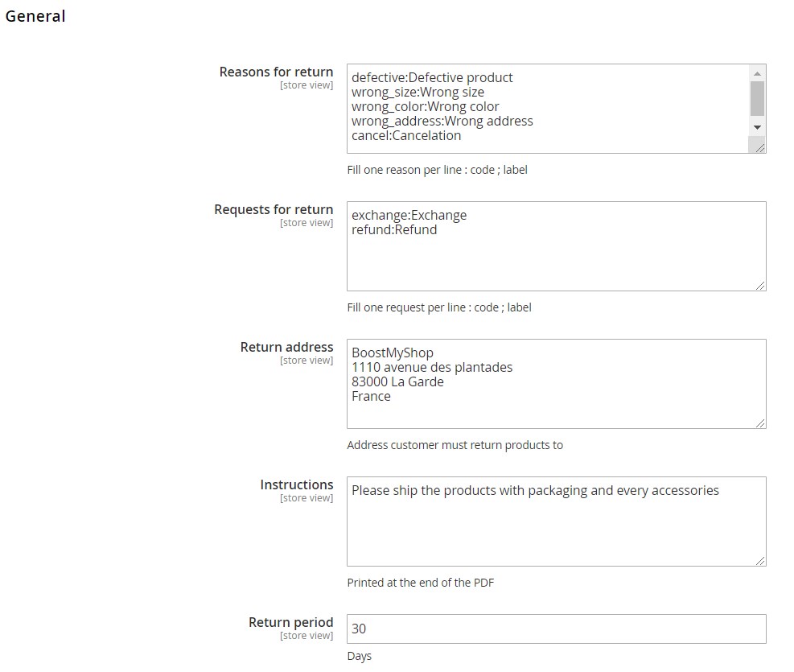The image size is (794, 672).
Task: Click the 'Return address' field label
Action: tap(286, 348)
